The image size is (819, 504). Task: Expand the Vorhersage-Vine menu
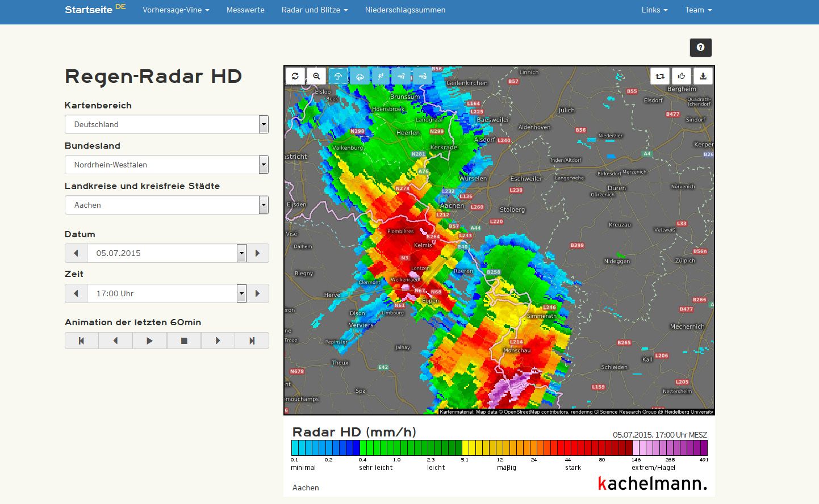click(x=176, y=10)
